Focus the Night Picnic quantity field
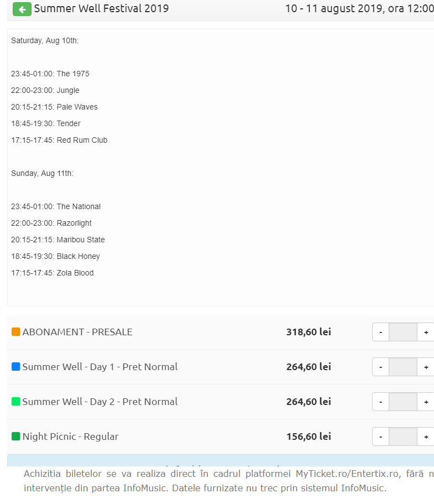The width and height of the screenshot is (434, 504). click(x=402, y=437)
